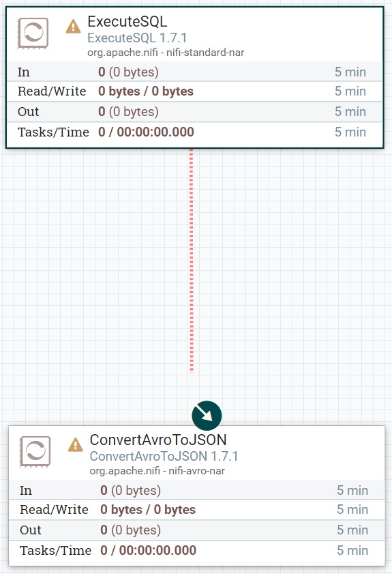Click the nifi-standard-nar bundle text
The image size is (392, 574).
(x=205, y=53)
